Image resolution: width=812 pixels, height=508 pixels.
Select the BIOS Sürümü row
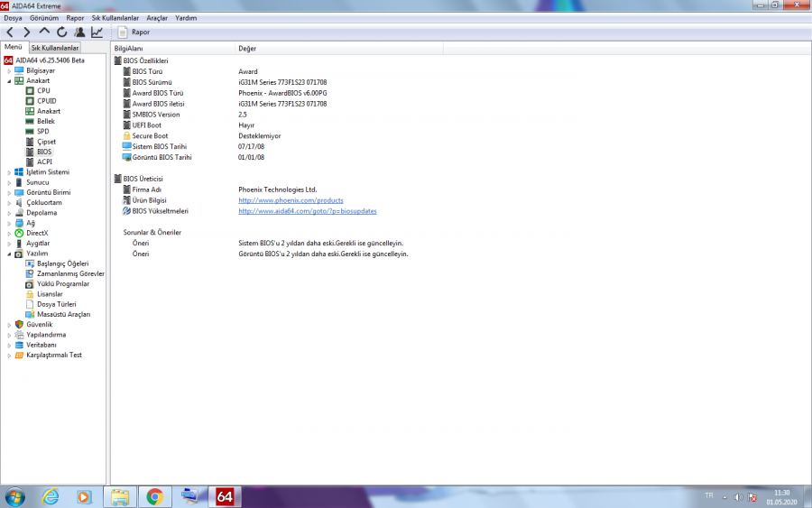coord(277,82)
